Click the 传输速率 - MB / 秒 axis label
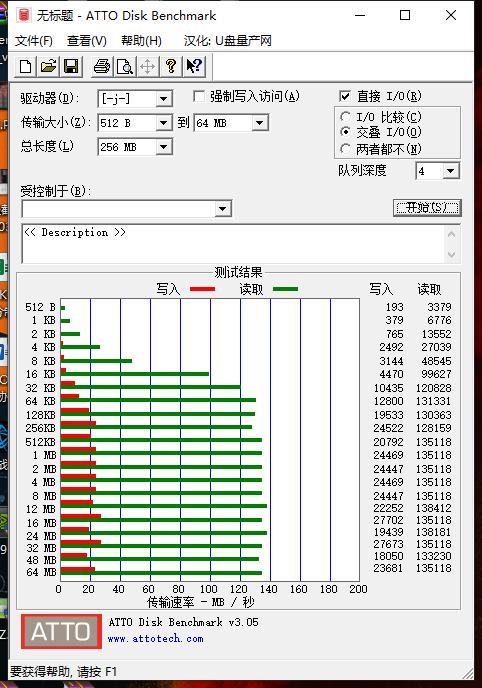The image size is (482, 688). [x=200, y=602]
